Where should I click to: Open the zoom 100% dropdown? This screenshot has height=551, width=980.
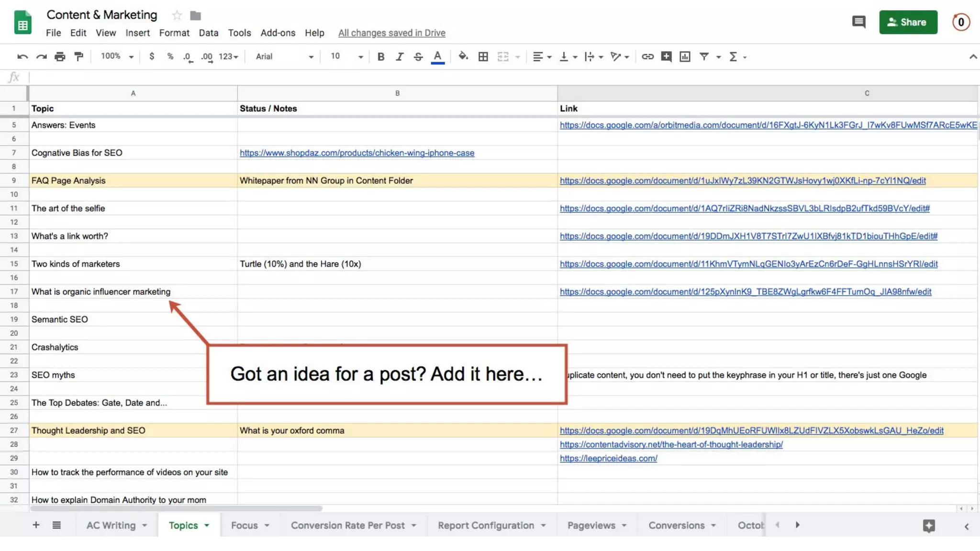pyautogui.click(x=117, y=56)
